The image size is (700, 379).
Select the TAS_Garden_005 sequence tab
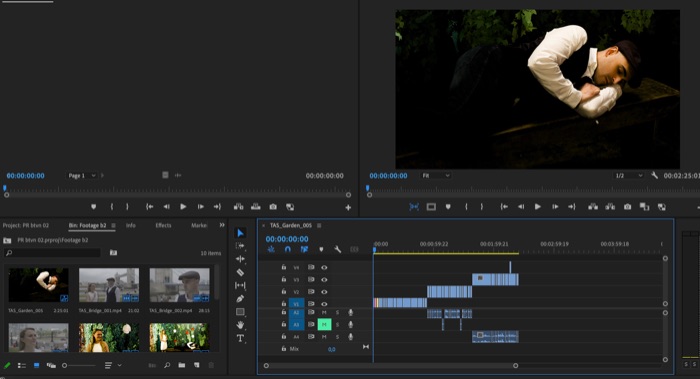tap(291, 225)
